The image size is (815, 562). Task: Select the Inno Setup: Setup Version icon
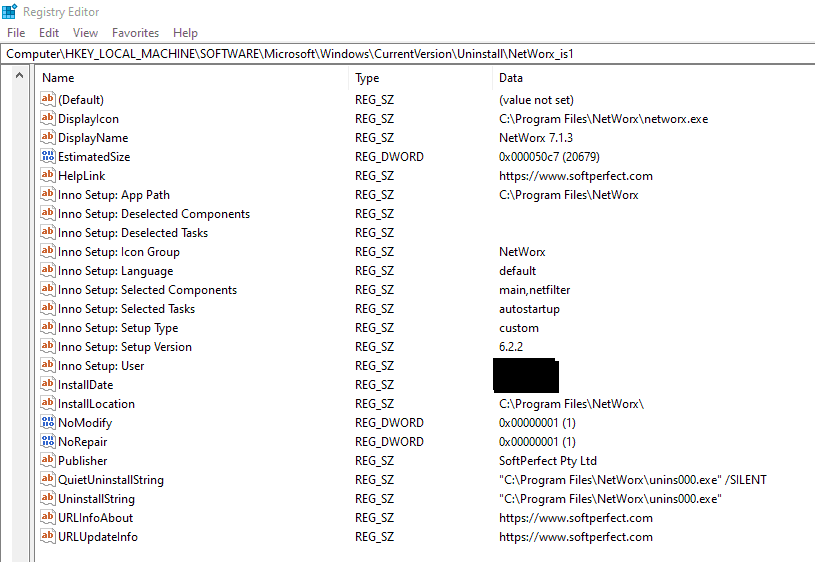(47, 346)
